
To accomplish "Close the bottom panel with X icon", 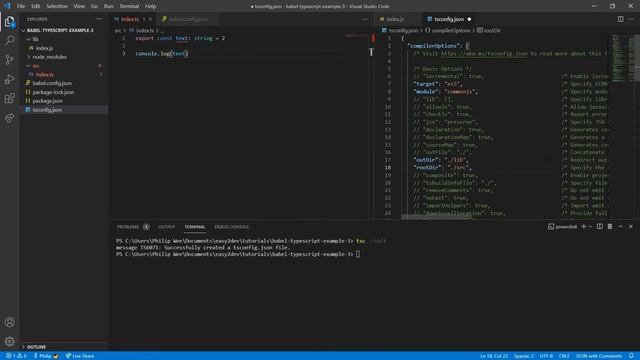I will tap(631, 227).
